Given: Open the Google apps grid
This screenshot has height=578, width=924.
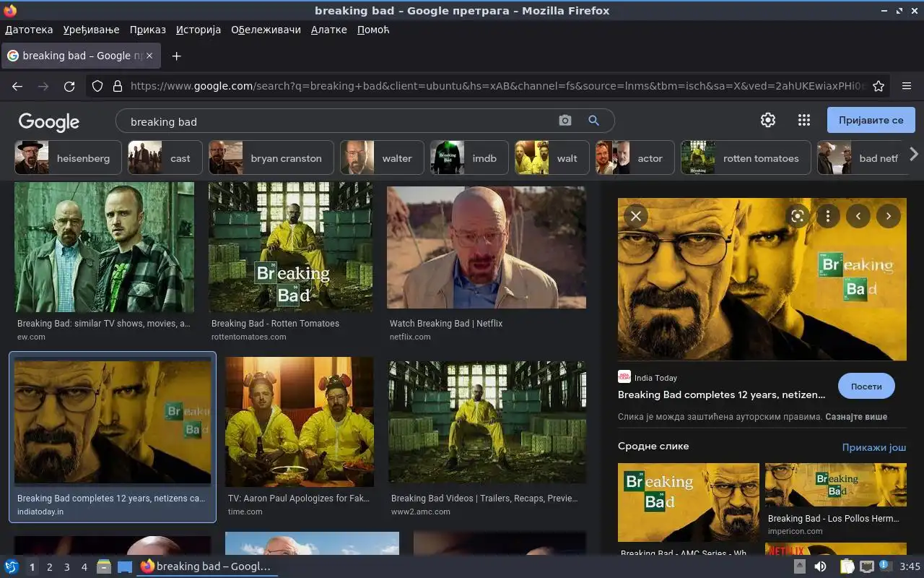Looking at the screenshot, I should pos(803,120).
